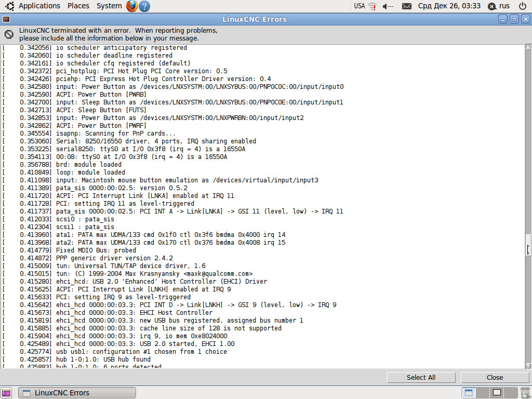Open the Help icon in panel
This screenshot has height=399, width=532.
point(144,6)
